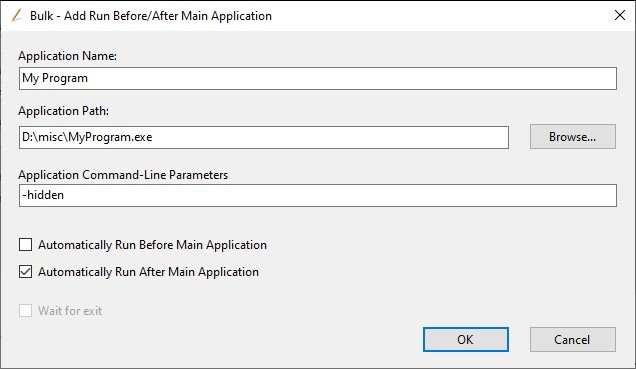Image resolution: width=636 pixels, height=369 pixels.
Task: Uncheck Automatically Run After Main Application checkbox
Action: (26, 272)
